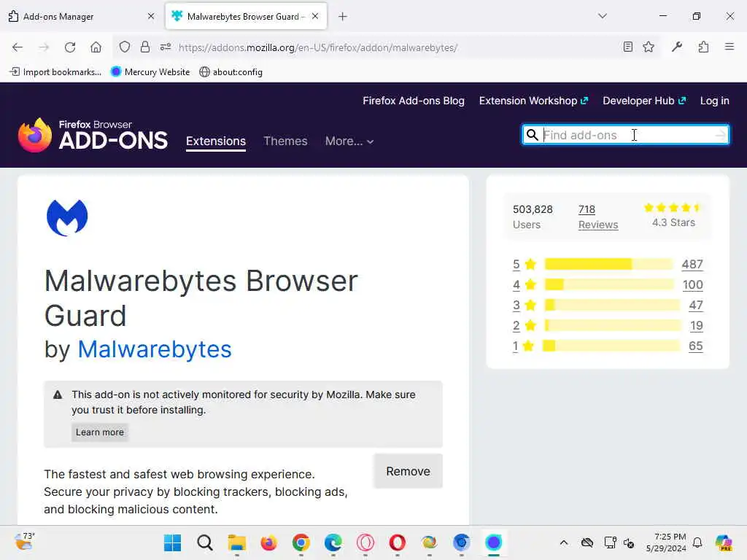Viewport: 747px width, 560px height.
Task: Click the Malwarebytes extension logo
Action: pos(67,217)
